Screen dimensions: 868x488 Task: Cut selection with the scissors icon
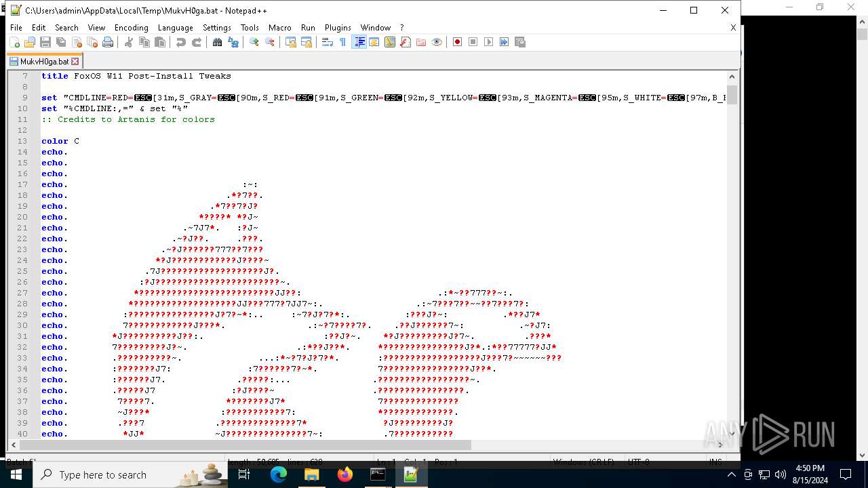(x=129, y=42)
